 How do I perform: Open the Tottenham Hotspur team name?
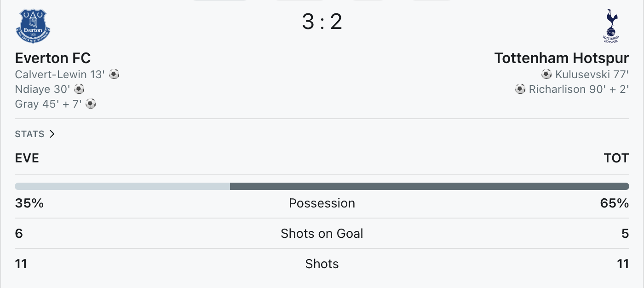(x=562, y=58)
